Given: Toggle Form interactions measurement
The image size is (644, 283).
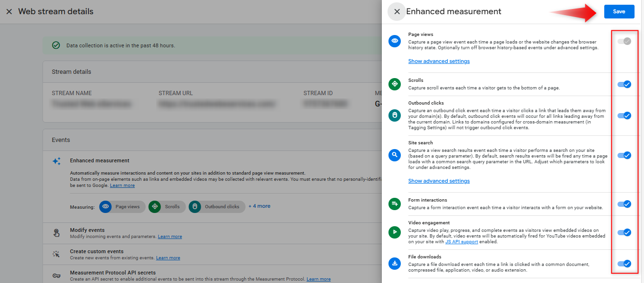Looking at the screenshot, I should [624, 204].
